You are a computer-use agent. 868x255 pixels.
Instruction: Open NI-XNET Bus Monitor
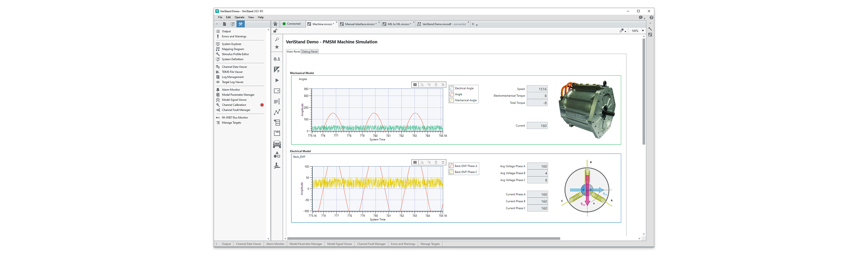click(x=235, y=118)
